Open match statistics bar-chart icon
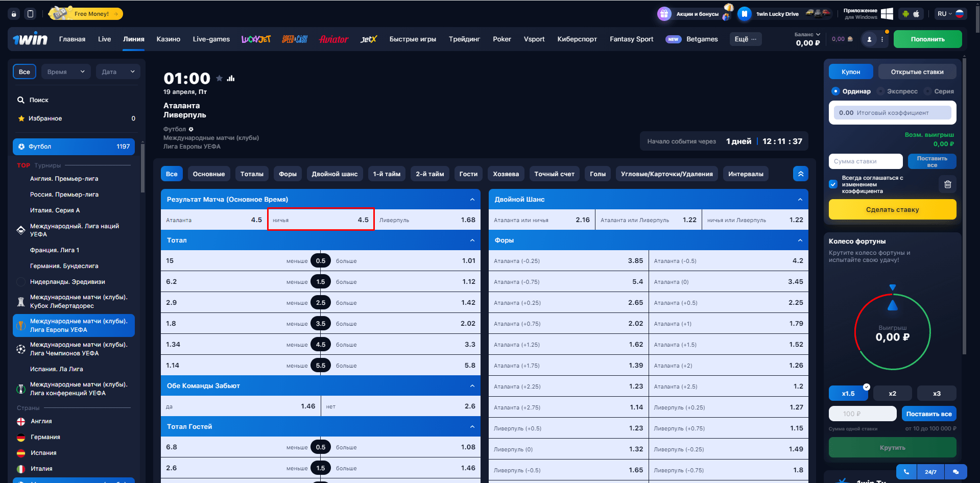The width and height of the screenshot is (980, 483). (x=231, y=78)
